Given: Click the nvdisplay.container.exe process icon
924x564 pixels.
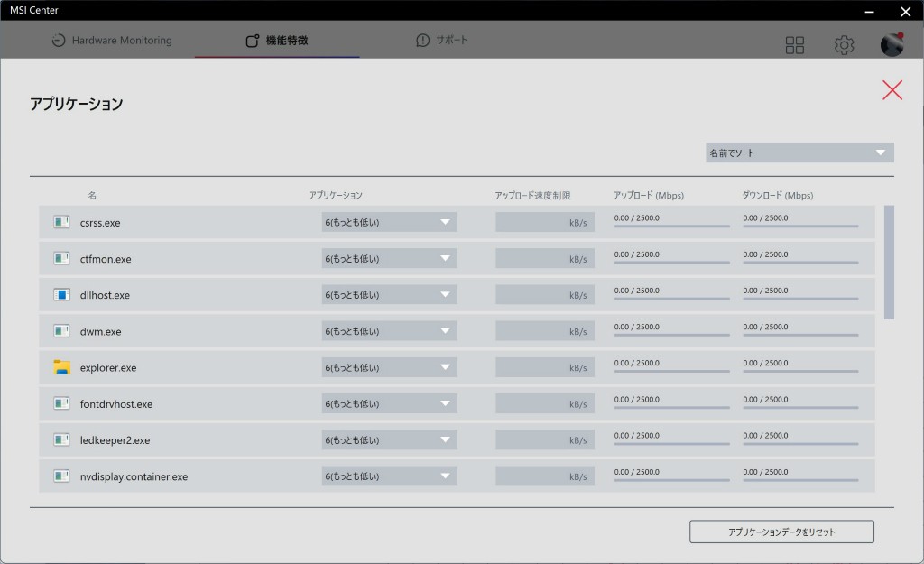Looking at the screenshot, I should tap(61, 476).
